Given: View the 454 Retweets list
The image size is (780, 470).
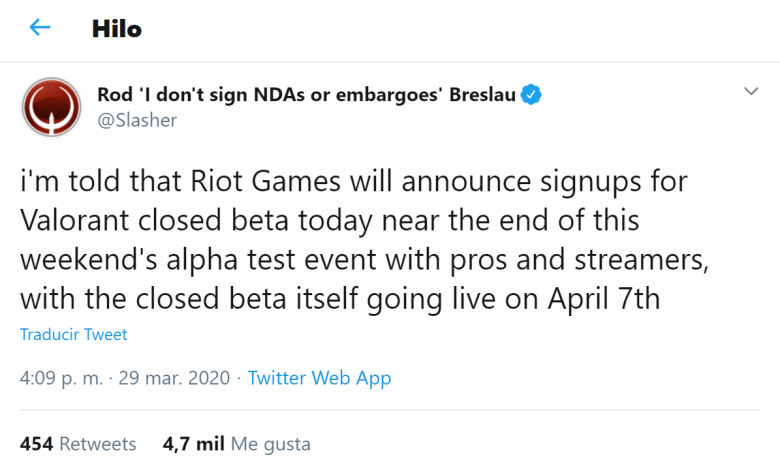Looking at the screenshot, I should (x=77, y=443).
